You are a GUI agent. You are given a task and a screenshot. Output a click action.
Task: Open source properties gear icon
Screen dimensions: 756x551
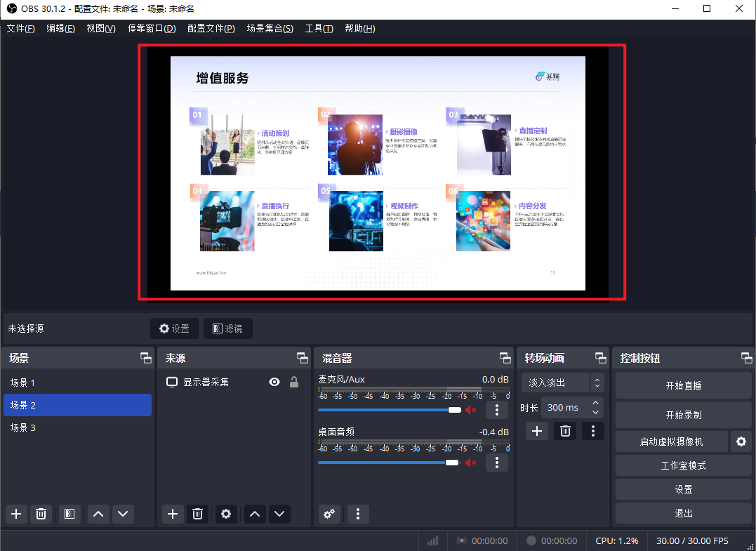click(x=225, y=514)
